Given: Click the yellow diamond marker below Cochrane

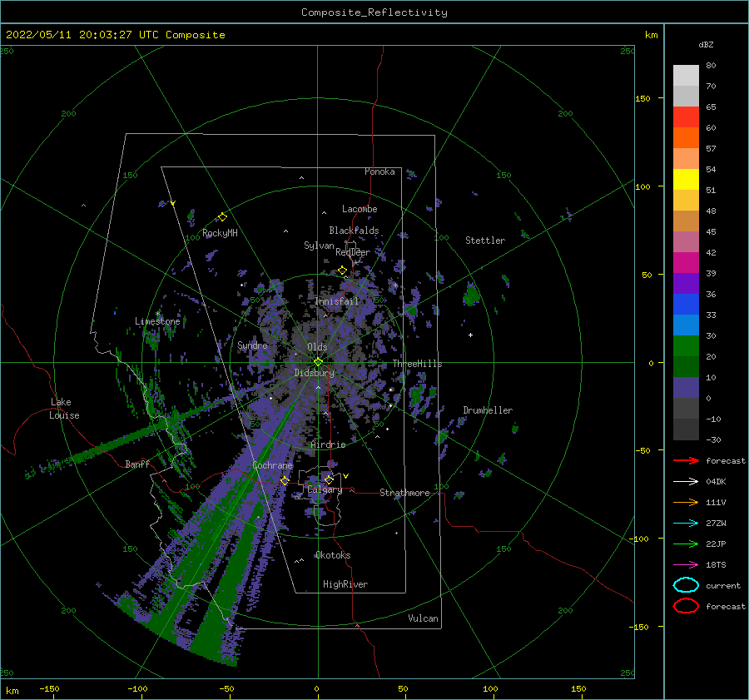Looking at the screenshot, I should (285, 480).
